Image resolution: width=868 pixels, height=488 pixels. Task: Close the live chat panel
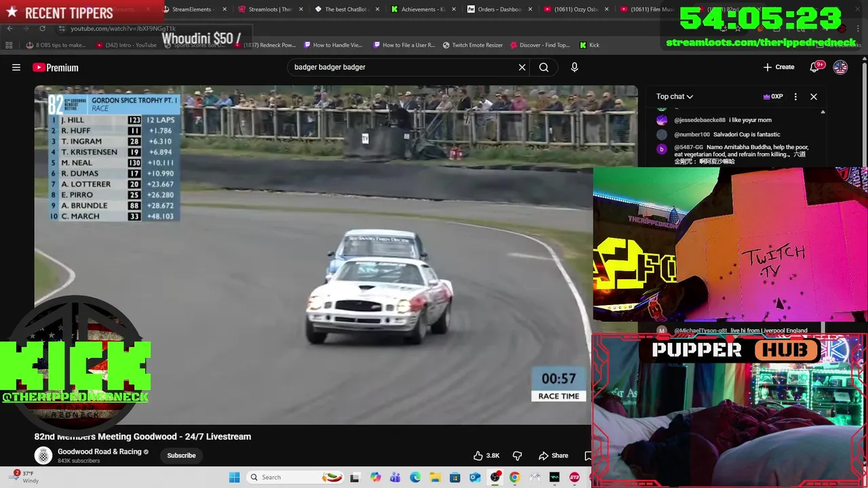[x=814, y=96]
